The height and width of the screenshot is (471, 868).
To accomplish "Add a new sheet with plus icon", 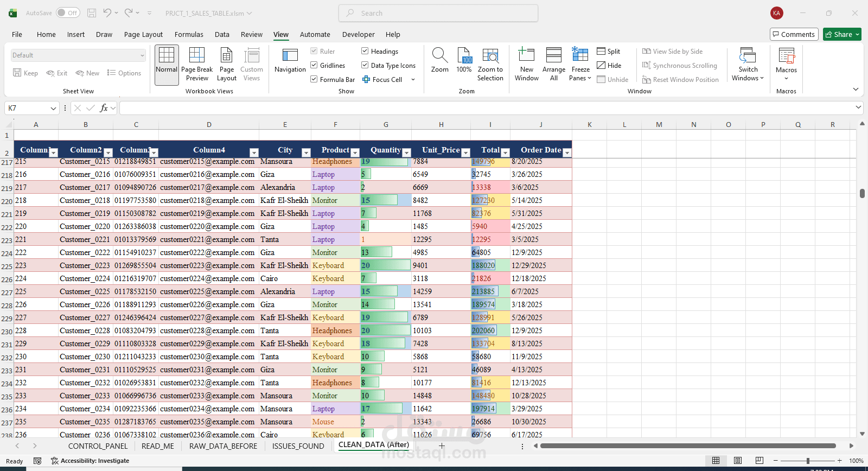I will [442, 446].
